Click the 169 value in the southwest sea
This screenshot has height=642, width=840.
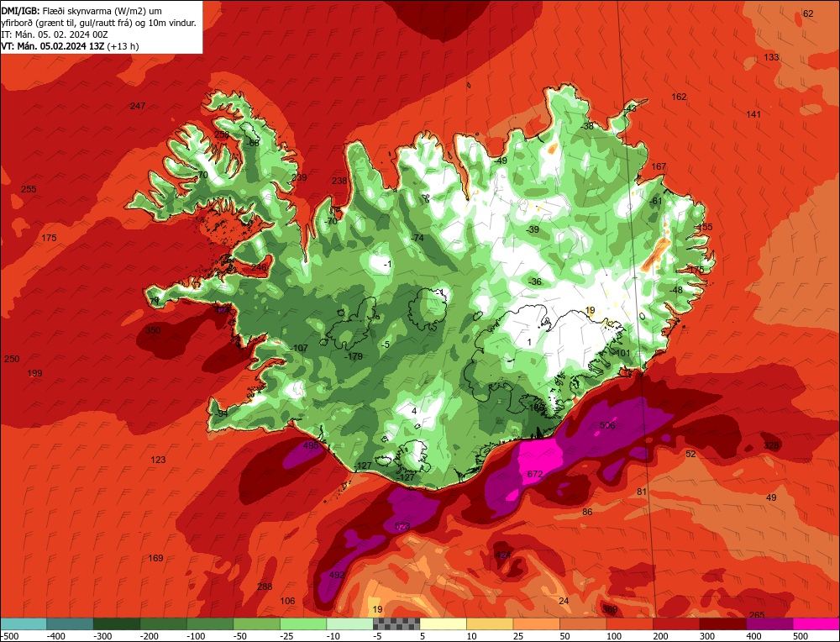pos(155,559)
